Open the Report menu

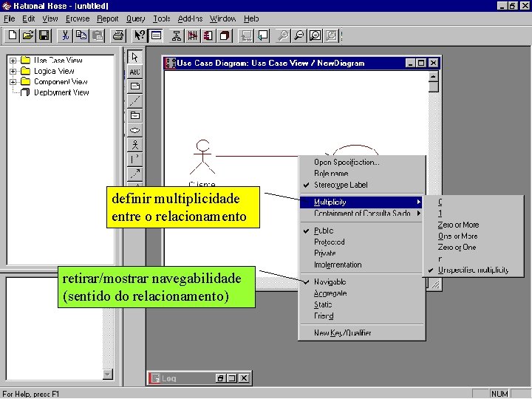click(108, 18)
